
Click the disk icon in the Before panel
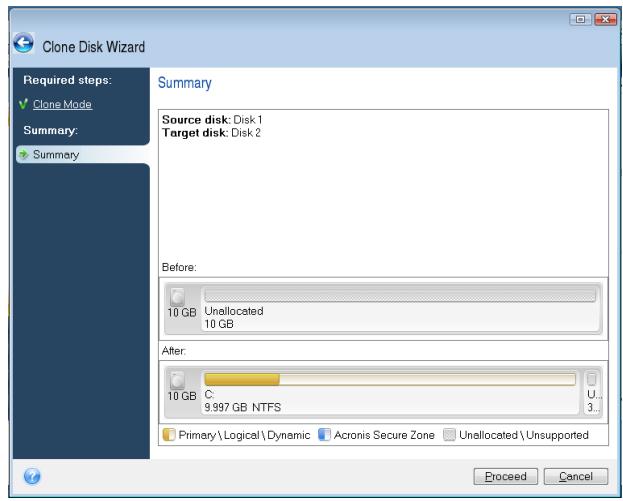pyautogui.click(x=178, y=297)
